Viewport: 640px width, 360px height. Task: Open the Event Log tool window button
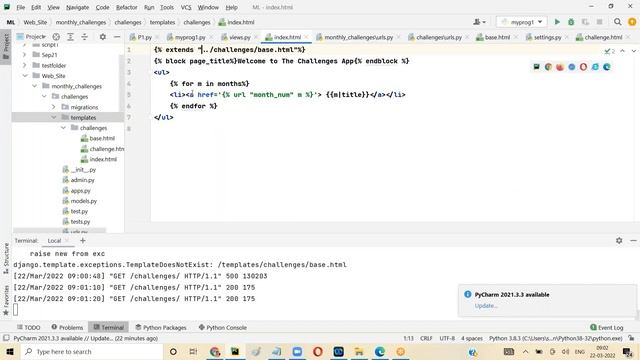(x=607, y=327)
